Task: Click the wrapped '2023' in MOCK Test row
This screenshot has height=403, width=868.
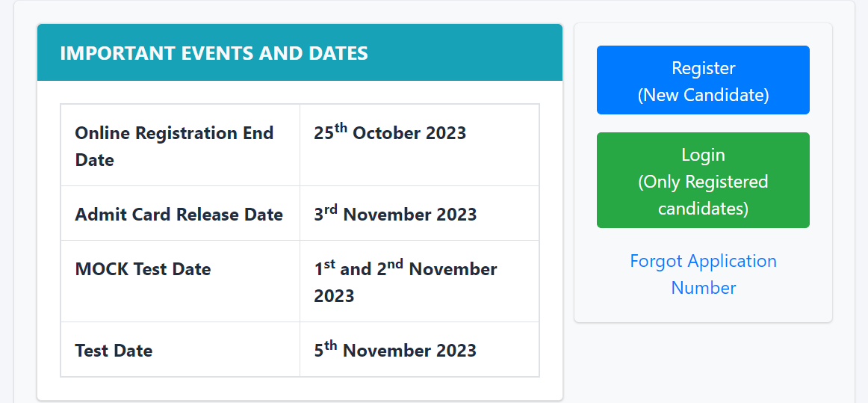Action: pyautogui.click(x=334, y=296)
